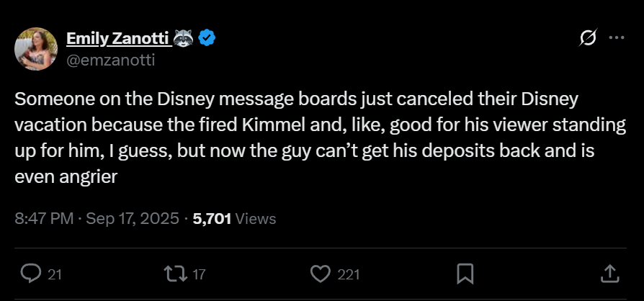
Task: Click the blue verified checkmark badge
Action: pyautogui.click(x=207, y=38)
